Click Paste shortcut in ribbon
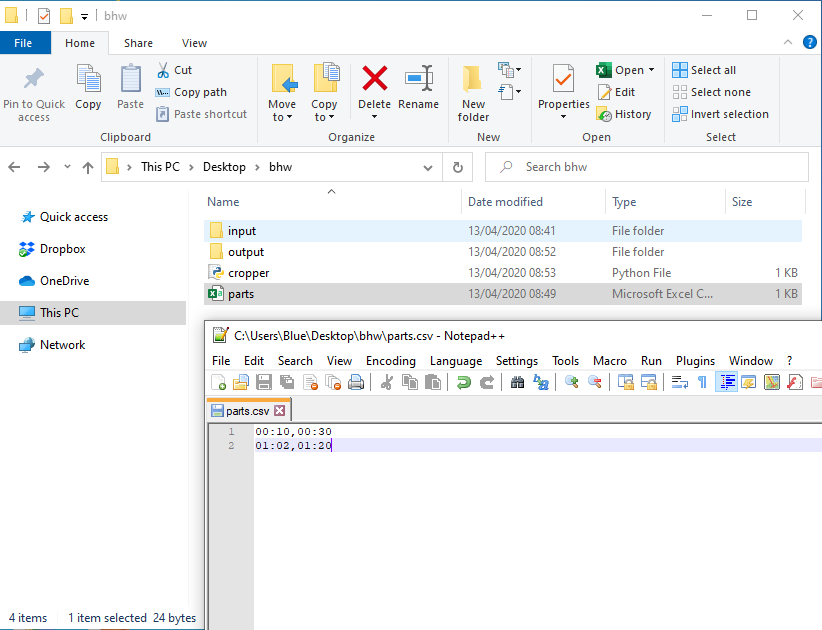This screenshot has width=822, height=630. coord(201,114)
